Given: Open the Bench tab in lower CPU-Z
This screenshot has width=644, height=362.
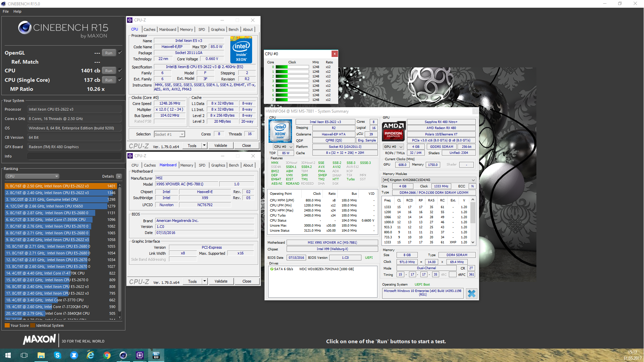Looking at the screenshot, I should [234, 165].
